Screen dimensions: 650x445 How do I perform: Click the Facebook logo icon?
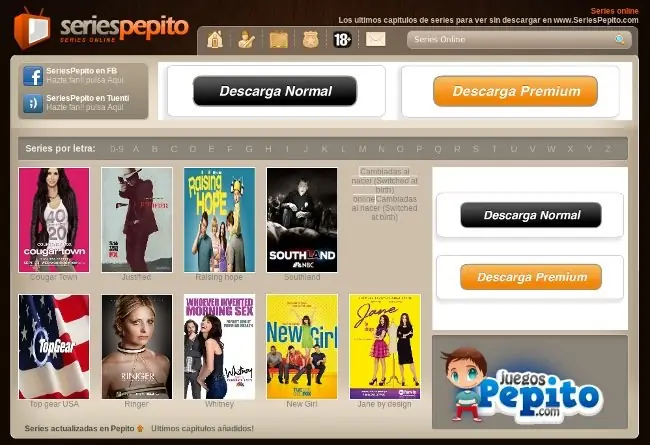[33, 76]
